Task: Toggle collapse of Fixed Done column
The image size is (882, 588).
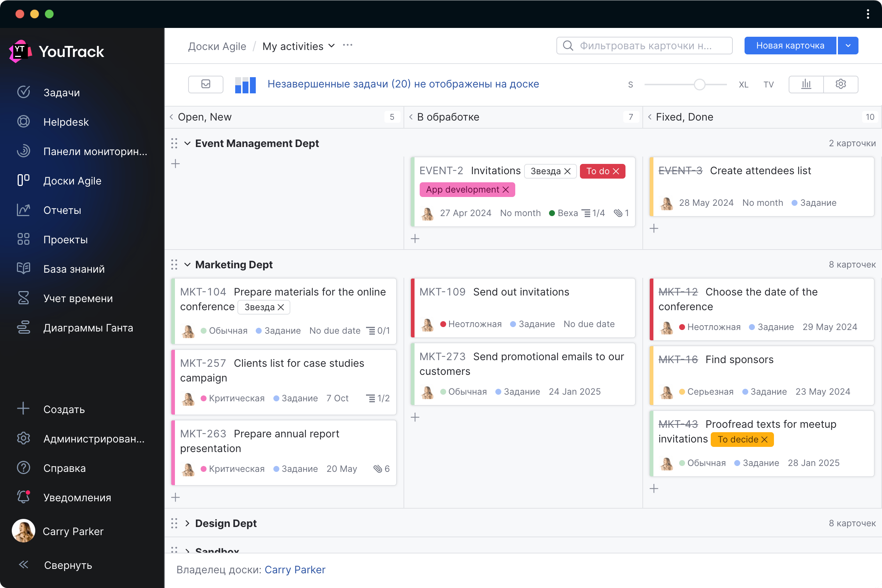Action: (x=651, y=117)
